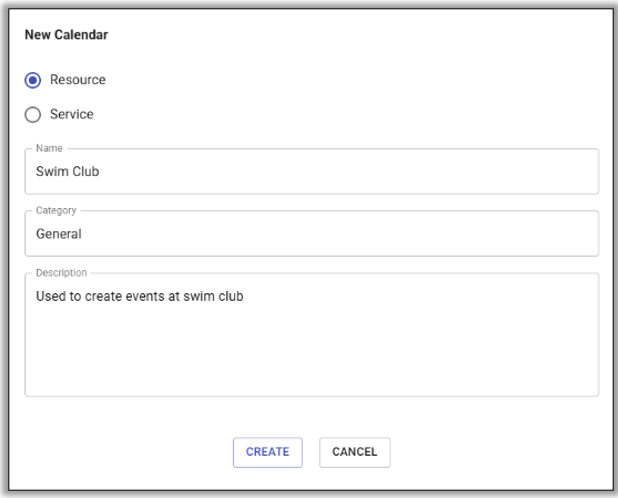Click the Category field containing General
The image size is (618, 498).
tap(311, 234)
